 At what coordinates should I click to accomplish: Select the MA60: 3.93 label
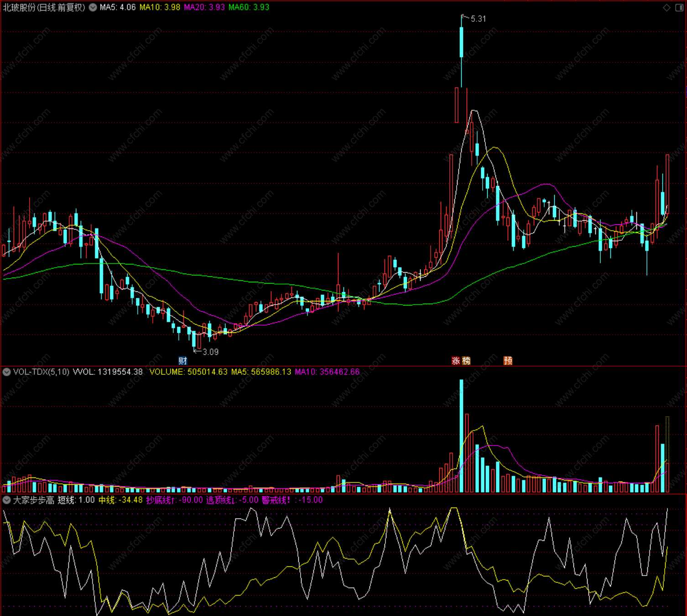[x=249, y=7]
